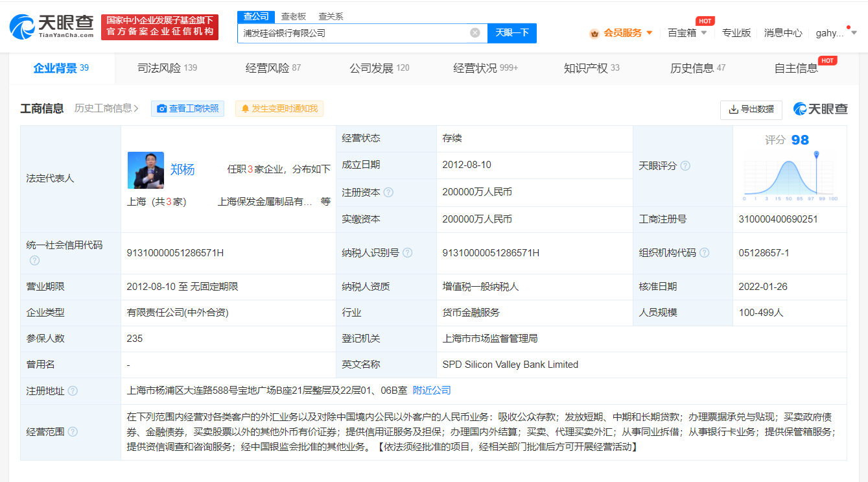Click the 人员规模 value 100-499人
The width and height of the screenshot is (868, 482).
[x=761, y=313]
